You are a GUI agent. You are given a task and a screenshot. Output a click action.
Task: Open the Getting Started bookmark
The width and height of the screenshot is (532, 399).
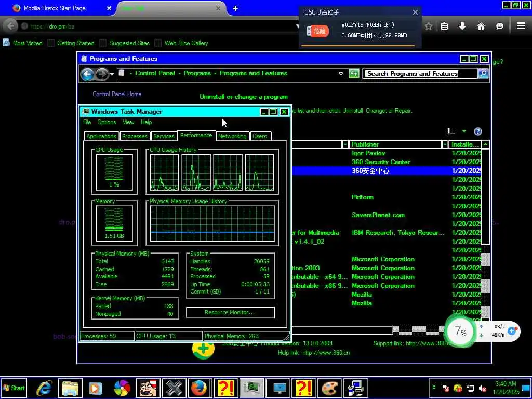click(x=71, y=43)
